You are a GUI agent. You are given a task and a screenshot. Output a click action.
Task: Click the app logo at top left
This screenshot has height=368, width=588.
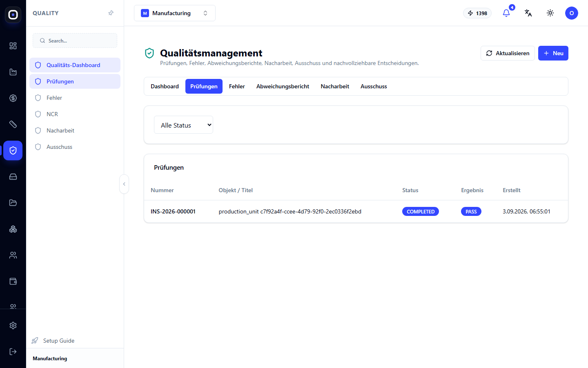(x=13, y=15)
